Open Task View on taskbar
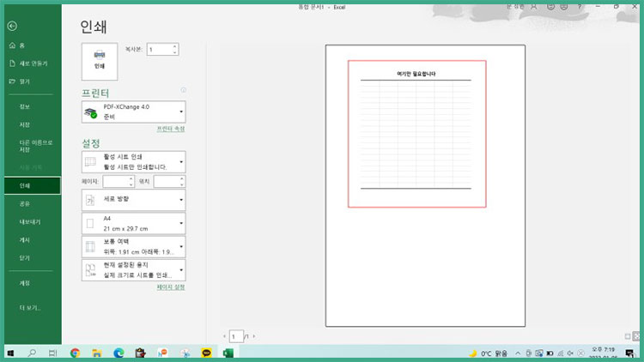Image resolution: width=644 pixels, height=362 pixels. point(52,353)
